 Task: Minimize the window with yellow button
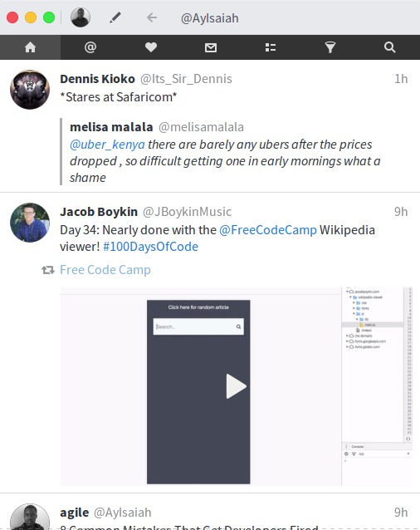[31, 17]
